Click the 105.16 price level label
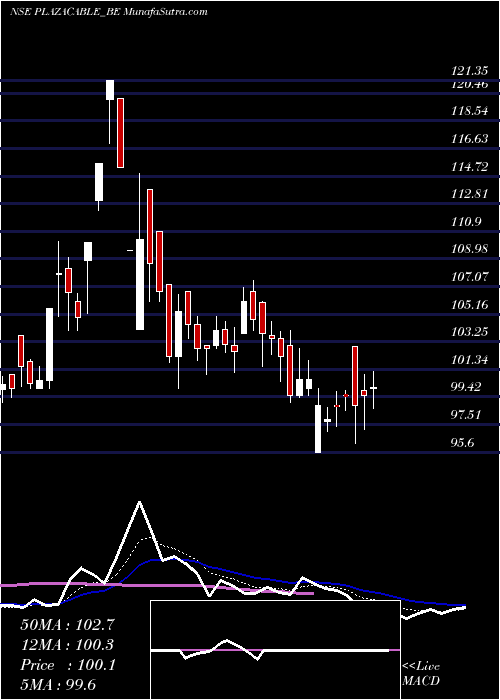This screenshot has width=500, height=700. (x=469, y=304)
